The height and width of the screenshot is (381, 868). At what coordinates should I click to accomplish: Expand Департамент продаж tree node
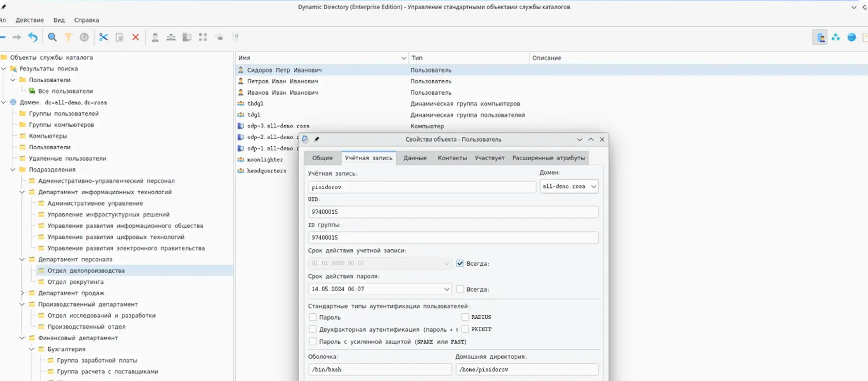tap(22, 293)
